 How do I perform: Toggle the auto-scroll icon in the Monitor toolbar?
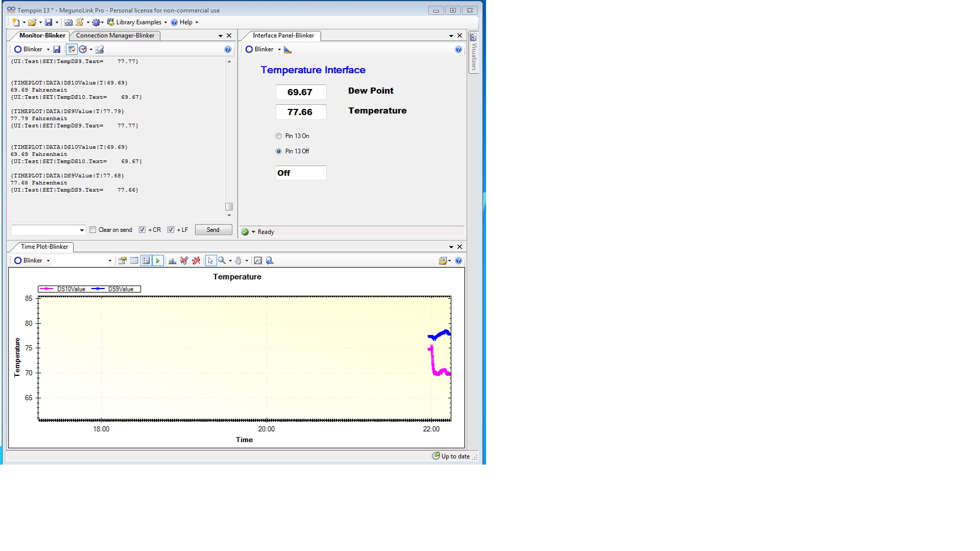[71, 49]
